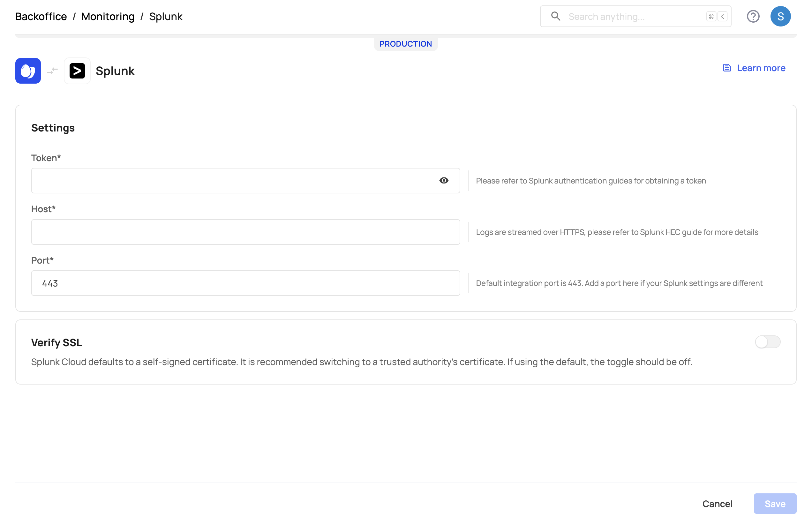The height and width of the screenshot is (524, 812).
Task: Focus the Host input field
Action: pos(245,232)
